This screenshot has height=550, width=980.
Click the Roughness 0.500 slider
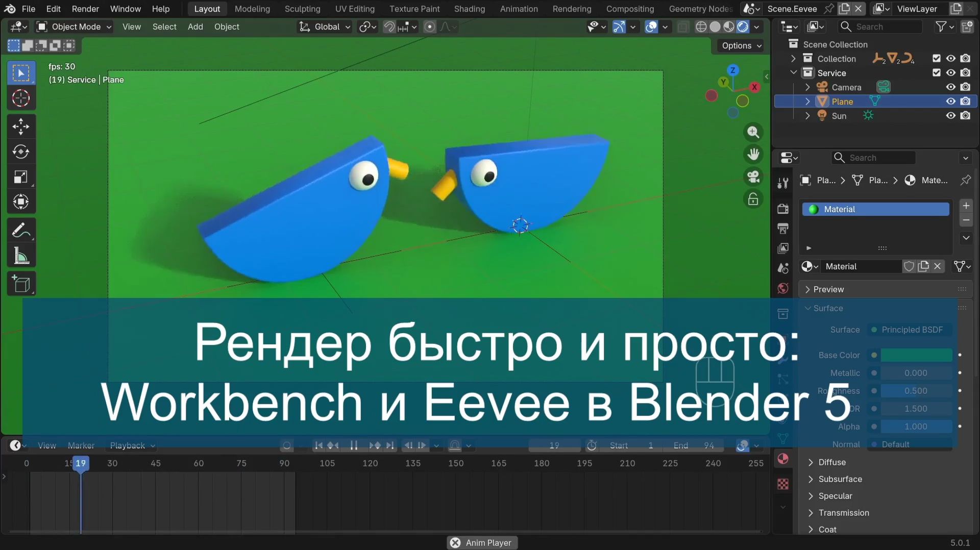pyautogui.click(x=916, y=391)
